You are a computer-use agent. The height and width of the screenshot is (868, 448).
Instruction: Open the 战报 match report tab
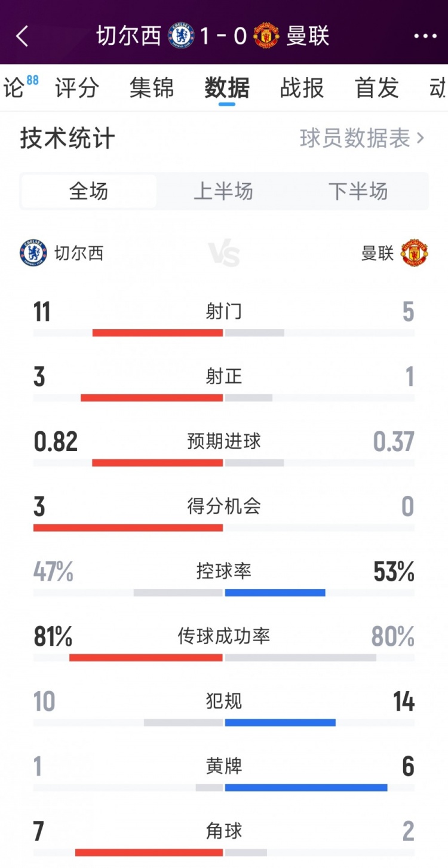(x=302, y=88)
